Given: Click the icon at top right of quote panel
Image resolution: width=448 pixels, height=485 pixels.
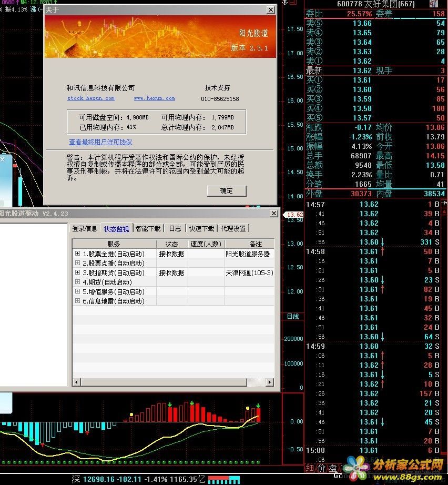Looking at the screenshot, I should point(434,4).
